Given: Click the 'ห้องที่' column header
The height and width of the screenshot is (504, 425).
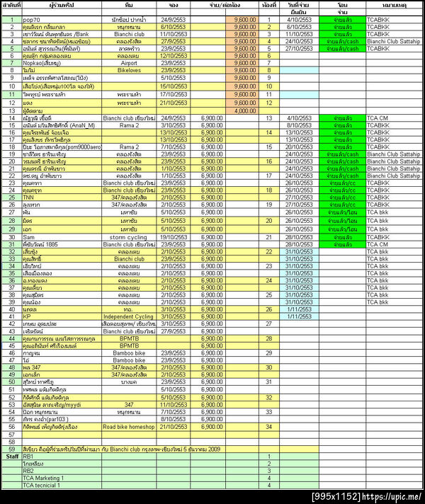Looking at the screenshot, I should (269, 5).
